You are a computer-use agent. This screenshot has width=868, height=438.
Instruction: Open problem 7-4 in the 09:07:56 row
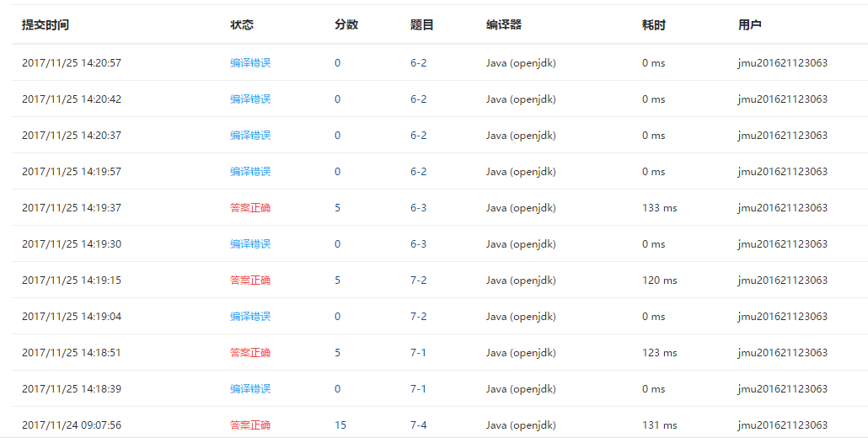pyautogui.click(x=419, y=425)
